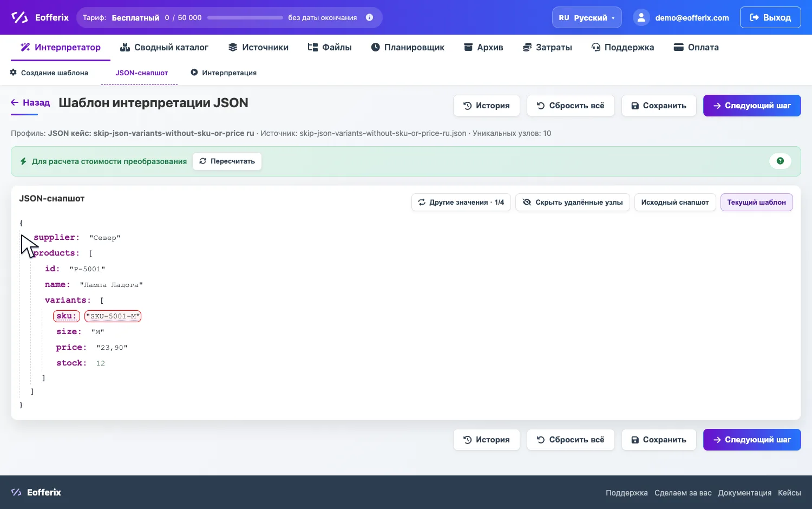This screenshot has width=812, height=509.
Task: Open the footer Поддержка link
Action: click(x=626, y=493)
